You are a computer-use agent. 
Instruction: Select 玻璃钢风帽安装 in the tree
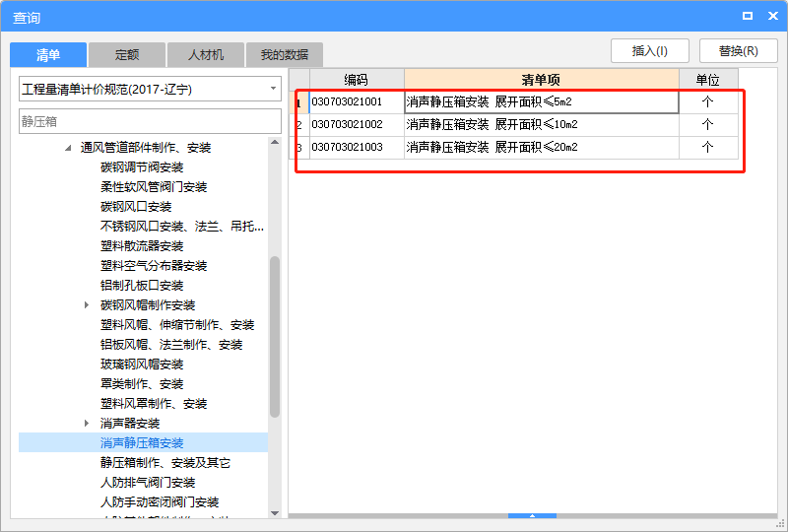click(142, 365)
